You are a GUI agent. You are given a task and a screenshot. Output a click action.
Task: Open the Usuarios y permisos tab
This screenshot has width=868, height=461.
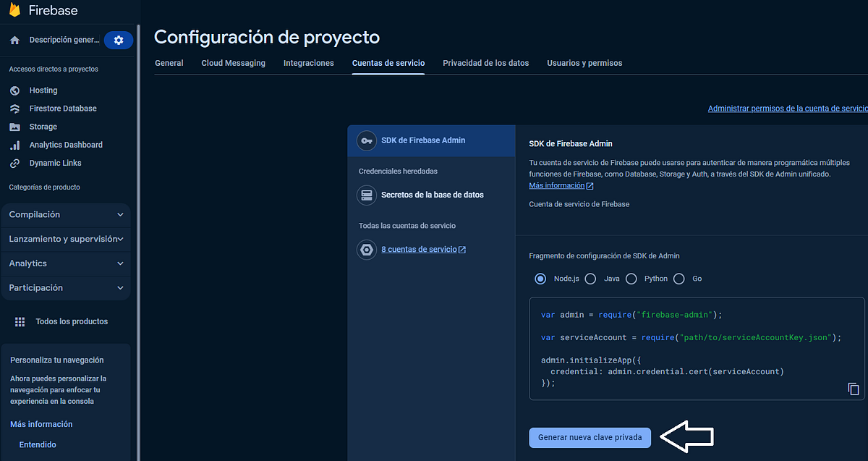point(585,63)
